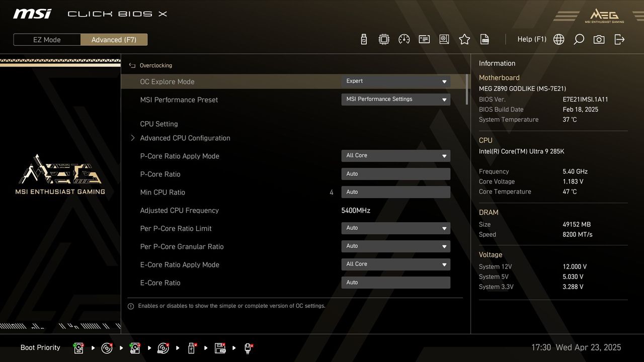Click the exit door icon

tap(619, 39)
